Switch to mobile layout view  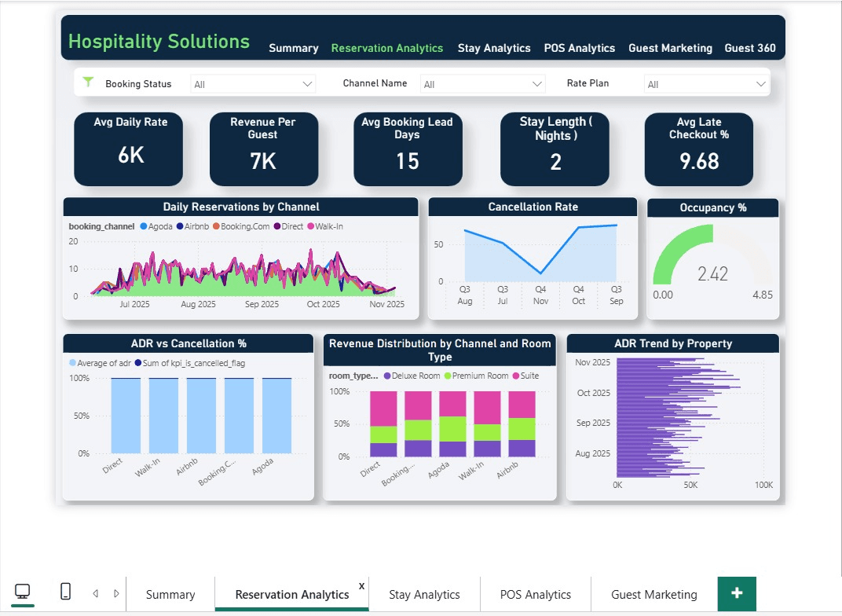(65, 591)
